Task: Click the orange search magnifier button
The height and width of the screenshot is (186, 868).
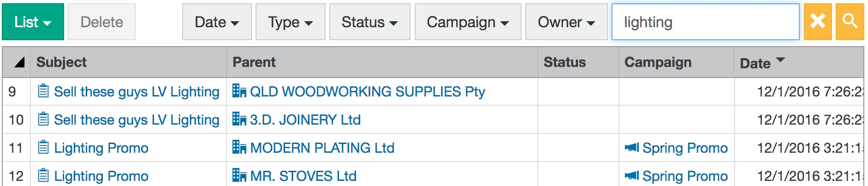Action: [x=850, y=22]
